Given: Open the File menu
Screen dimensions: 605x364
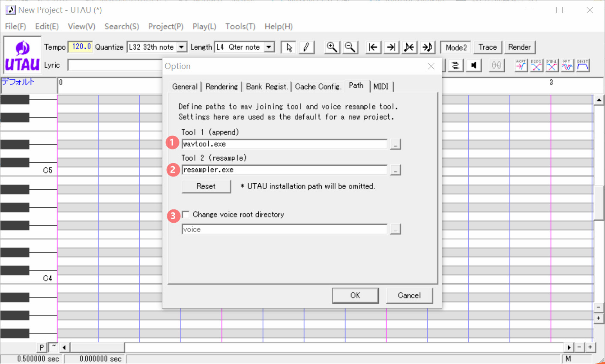Looking at the screenshot, I should point(15,27).
